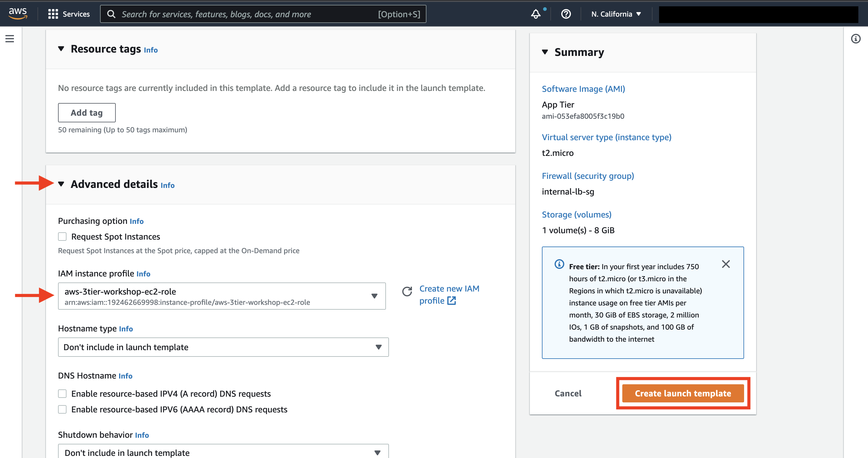Open Info link next to DNS Hostname
Viewport: 868px width, 458px height.
click(x=125, y=376)
